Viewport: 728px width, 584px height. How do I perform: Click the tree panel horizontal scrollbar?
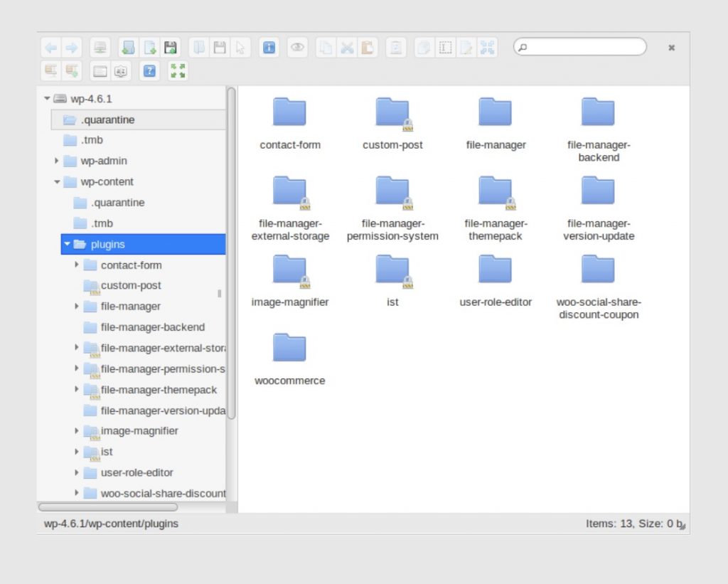coord(108,507)
